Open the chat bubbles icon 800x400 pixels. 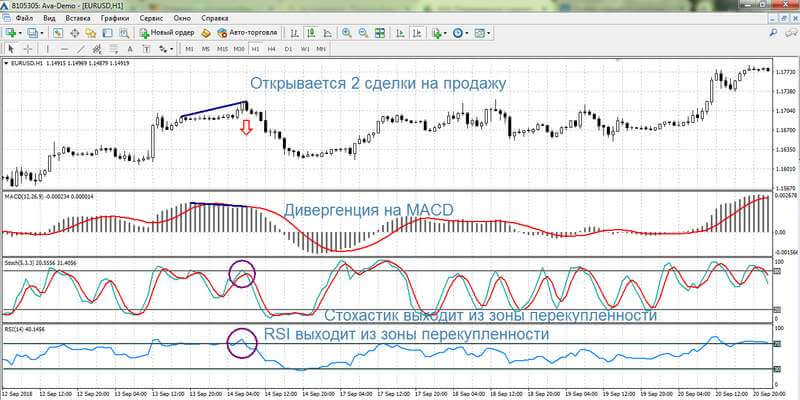789,33
